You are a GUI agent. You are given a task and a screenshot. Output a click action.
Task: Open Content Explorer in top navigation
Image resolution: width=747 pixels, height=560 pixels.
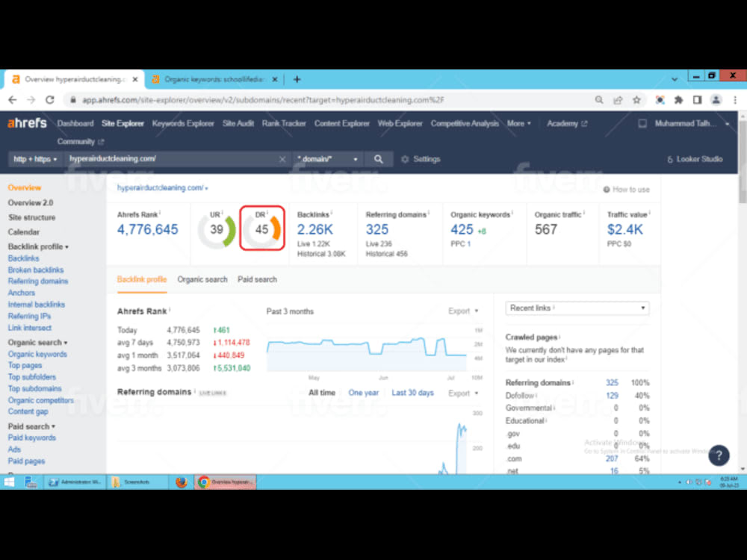(x=341, y=123)
